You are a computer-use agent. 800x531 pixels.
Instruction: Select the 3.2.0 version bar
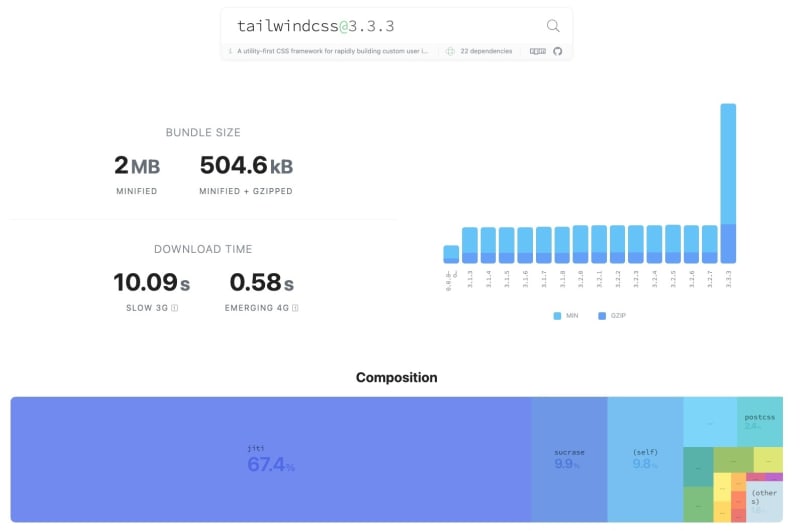[581, 244]
